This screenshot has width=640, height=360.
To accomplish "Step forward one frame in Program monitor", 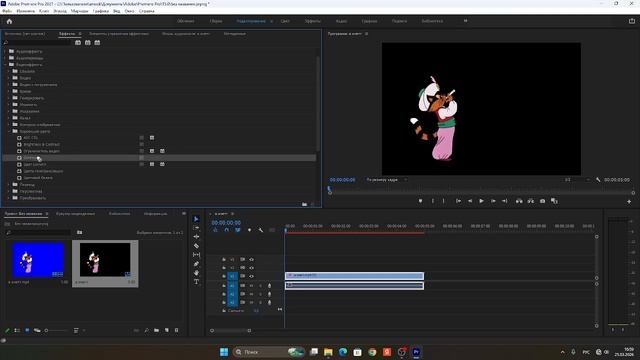I will click(493, 201).
